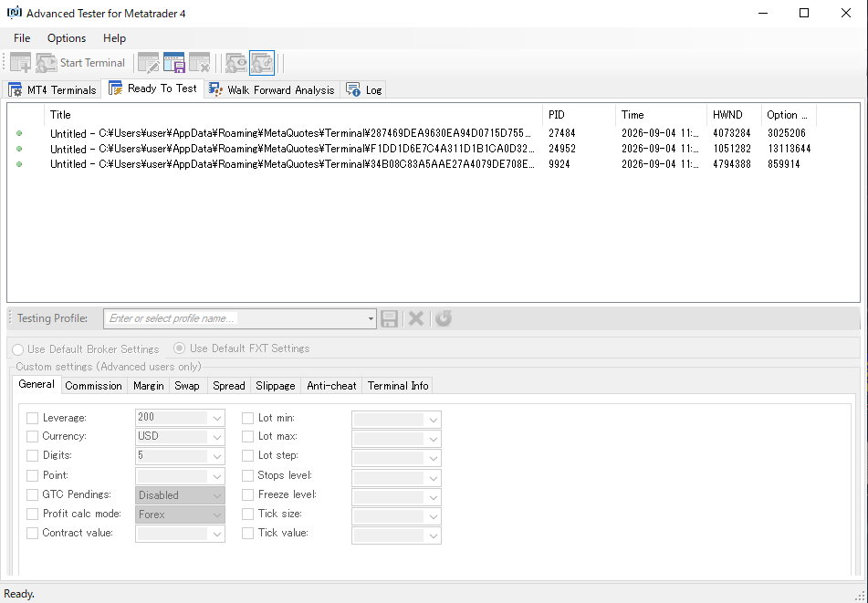Open the Anti-cheat settings tab

(331, 386)
